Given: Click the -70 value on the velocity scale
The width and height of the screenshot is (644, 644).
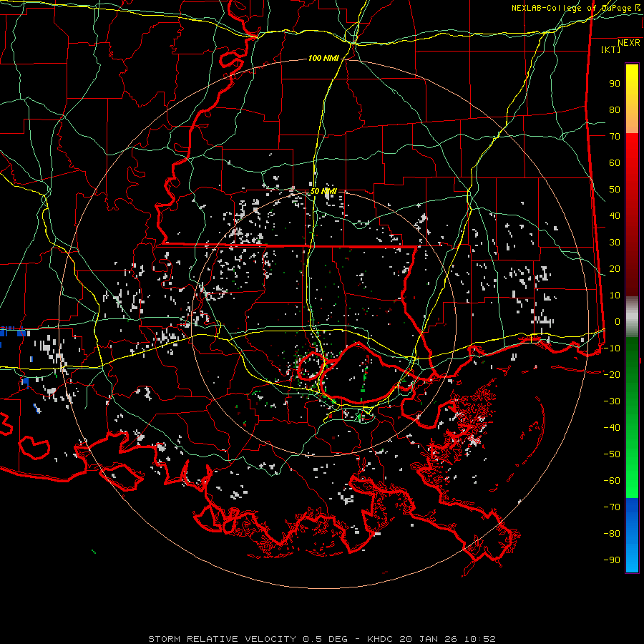Looking at the screenshot, I should 612,507.
